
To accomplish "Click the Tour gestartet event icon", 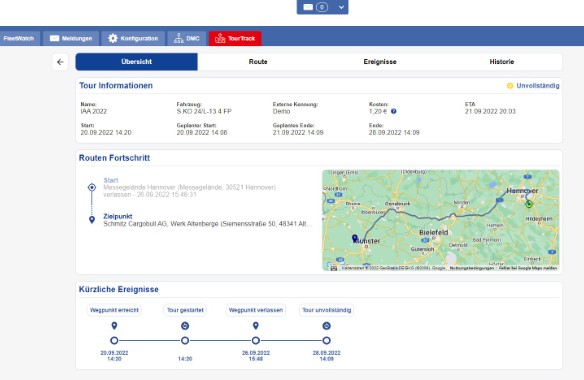I will coord(185,326).
